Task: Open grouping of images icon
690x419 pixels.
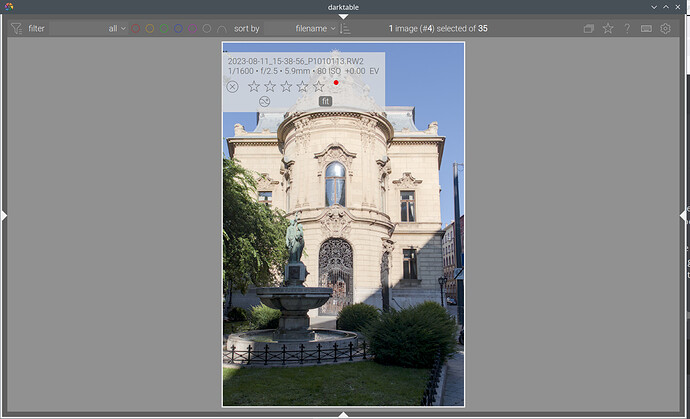Action: point(589,29)
